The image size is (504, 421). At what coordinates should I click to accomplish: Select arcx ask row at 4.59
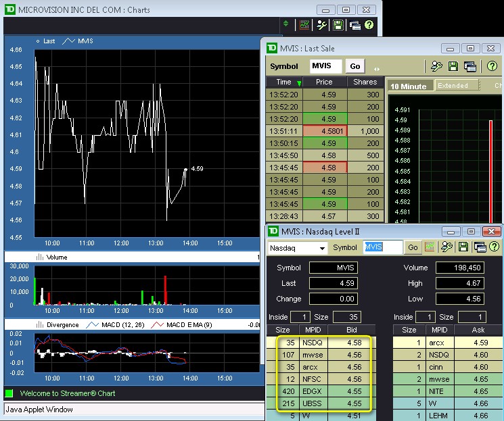pos(448,343)
